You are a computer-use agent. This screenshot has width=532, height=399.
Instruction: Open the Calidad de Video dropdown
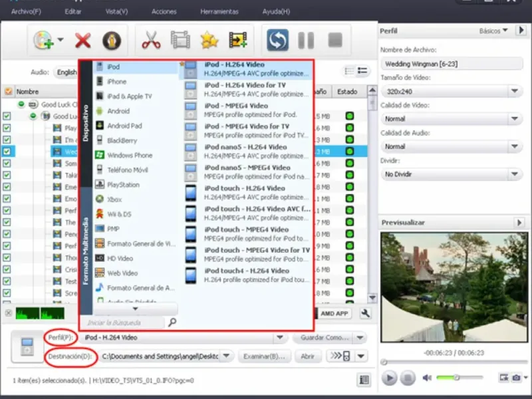pos(452,119)
